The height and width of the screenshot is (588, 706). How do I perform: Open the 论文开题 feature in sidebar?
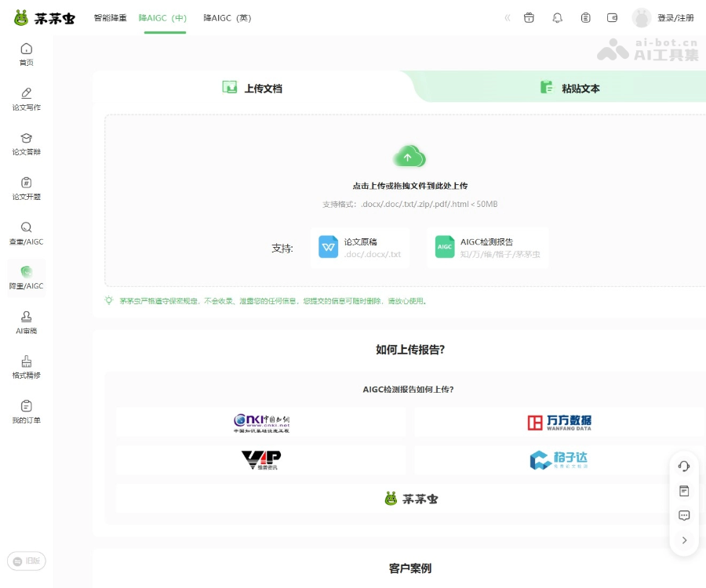click(26, 189)
